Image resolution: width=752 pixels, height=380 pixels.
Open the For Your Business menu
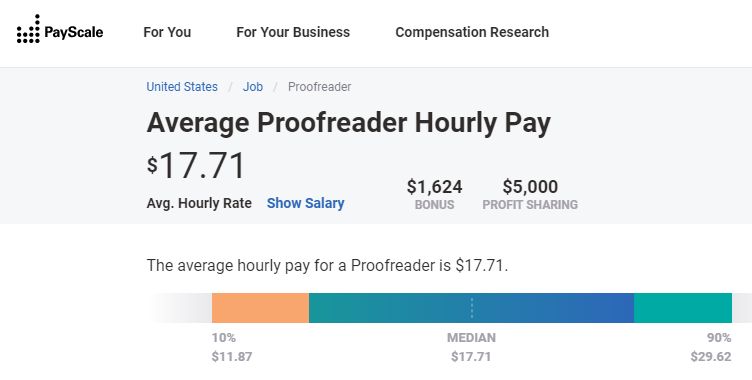point(293,32)
